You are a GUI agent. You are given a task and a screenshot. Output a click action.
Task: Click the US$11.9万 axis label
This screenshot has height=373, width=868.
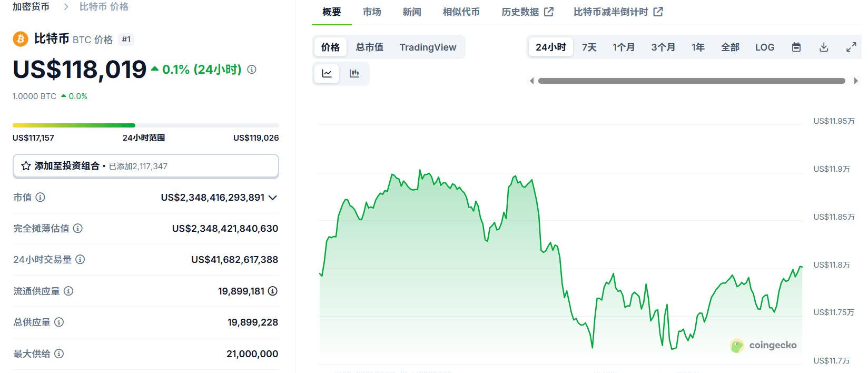[x=832, y=169]
